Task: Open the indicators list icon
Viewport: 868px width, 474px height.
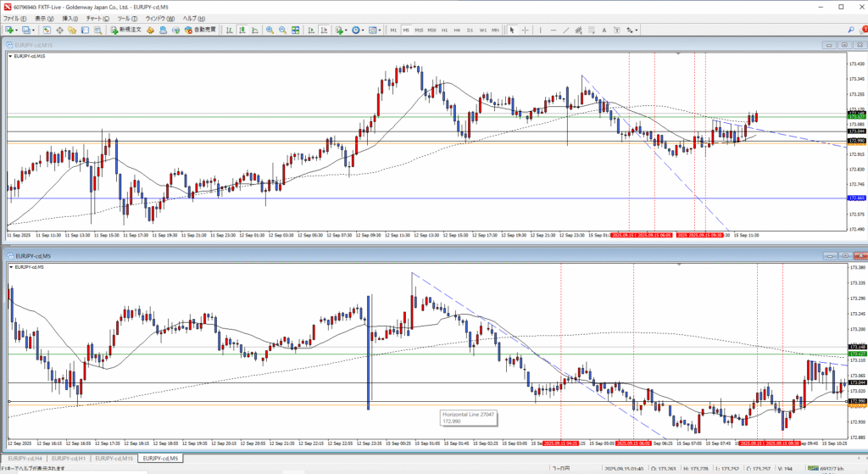Action: pyautogui.click(x=339, y=30)
